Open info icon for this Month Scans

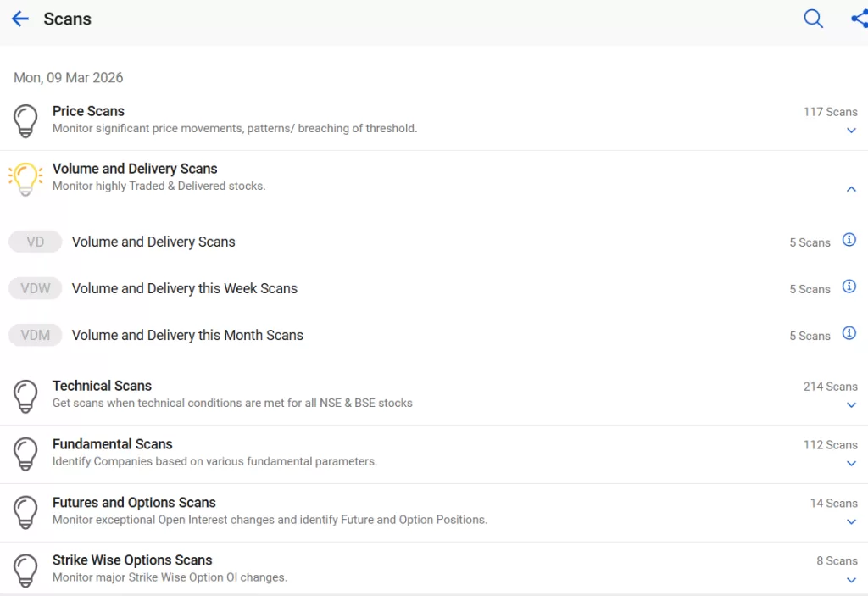[849, 333]
